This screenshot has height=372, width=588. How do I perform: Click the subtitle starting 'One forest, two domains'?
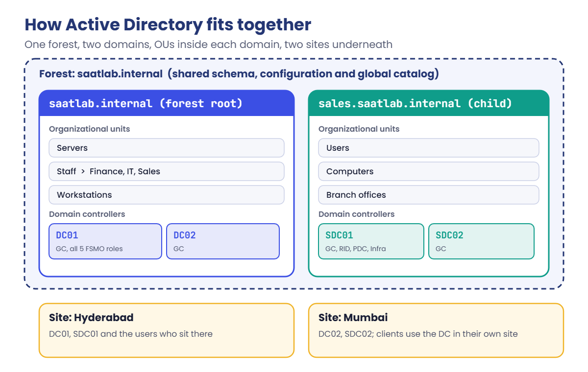pos(208,45)
